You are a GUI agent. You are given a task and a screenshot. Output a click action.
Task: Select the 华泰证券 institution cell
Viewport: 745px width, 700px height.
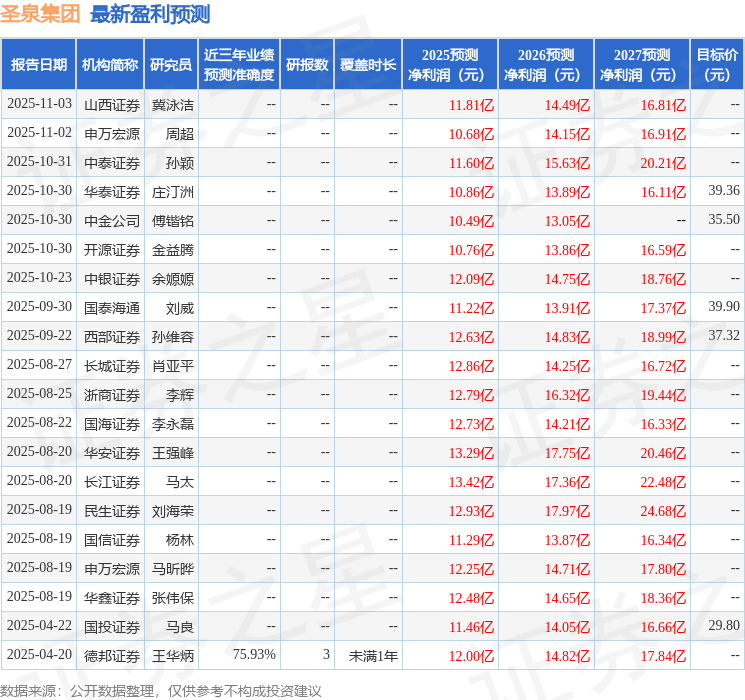tap(112, 192)
